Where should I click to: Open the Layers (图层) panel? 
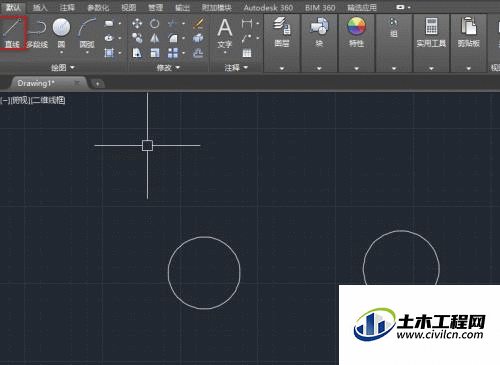[282, 32]
